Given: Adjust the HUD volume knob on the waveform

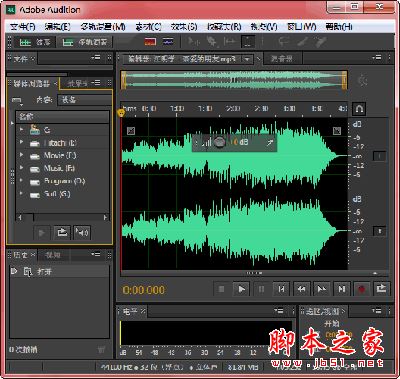Looking at the screenshot, I should (x=219, y=142).
